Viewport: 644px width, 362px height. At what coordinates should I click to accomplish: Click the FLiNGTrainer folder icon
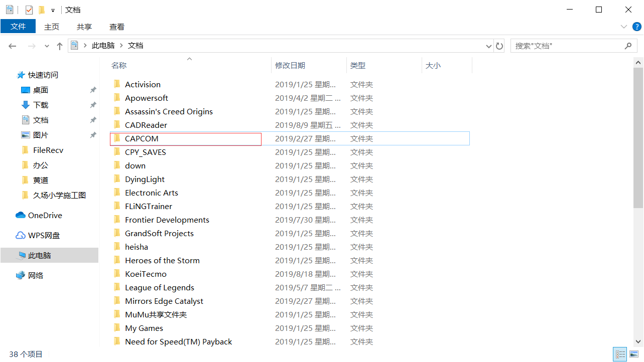point(117,206)
